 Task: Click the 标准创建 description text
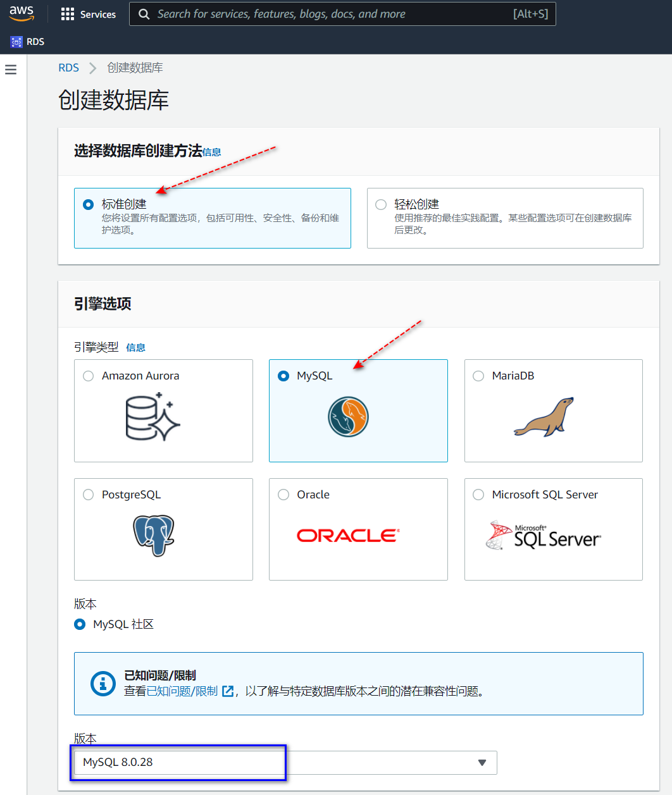coord(220,224)
